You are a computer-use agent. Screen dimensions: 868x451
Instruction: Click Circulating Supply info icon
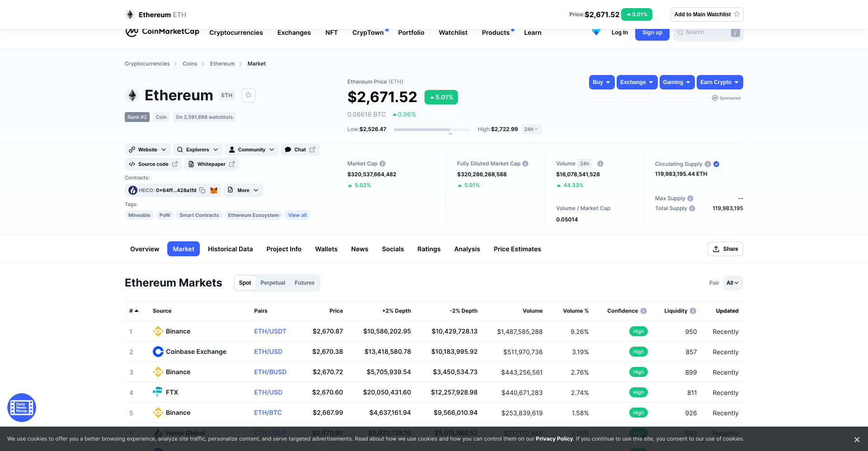[708, 164]
